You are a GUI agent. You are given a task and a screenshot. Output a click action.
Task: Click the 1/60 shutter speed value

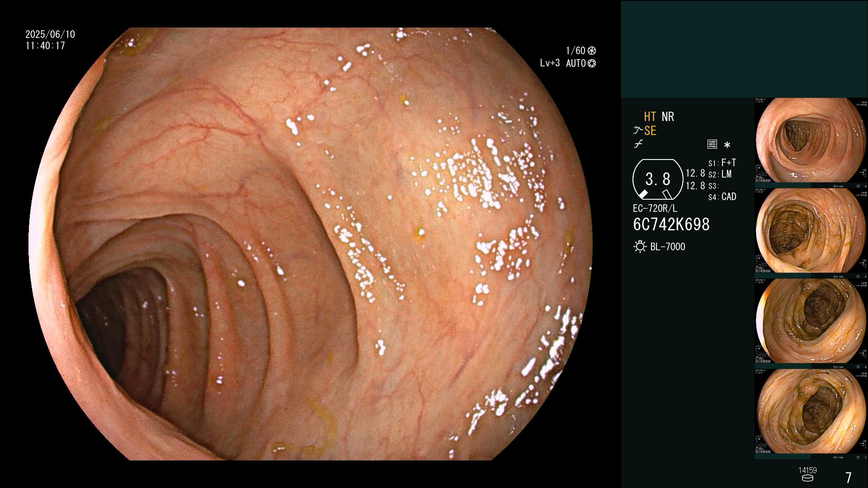pos(576,51)
